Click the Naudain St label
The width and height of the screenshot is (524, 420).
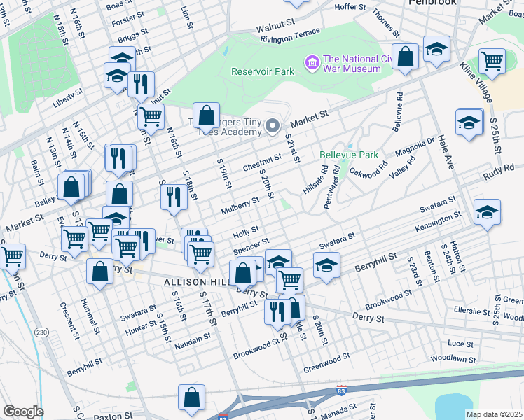click(x=193, y=341)
